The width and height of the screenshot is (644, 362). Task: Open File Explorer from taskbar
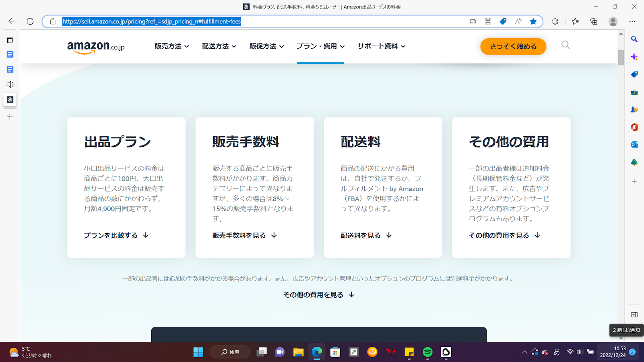[298, 352]
